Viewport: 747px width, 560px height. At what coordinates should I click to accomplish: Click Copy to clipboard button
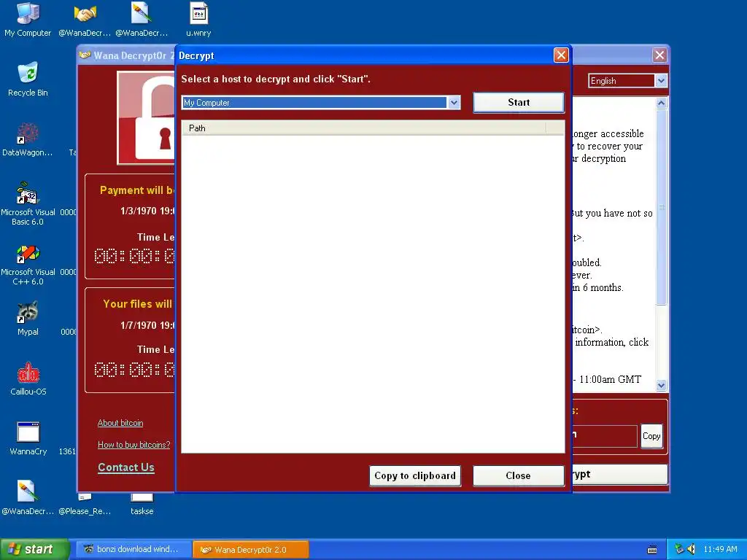[x=415, y=475]
